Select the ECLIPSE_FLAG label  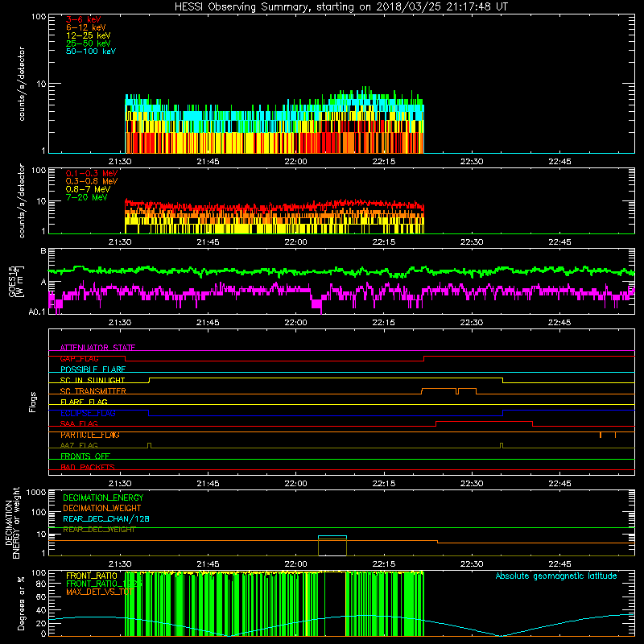pyautogui.click(x=88, y=413)
